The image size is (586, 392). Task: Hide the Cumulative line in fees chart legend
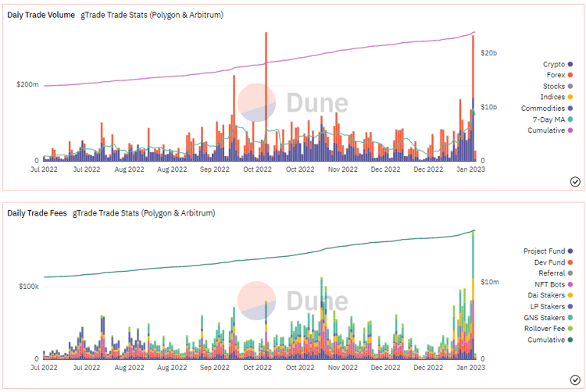click(x=547, y=340)
